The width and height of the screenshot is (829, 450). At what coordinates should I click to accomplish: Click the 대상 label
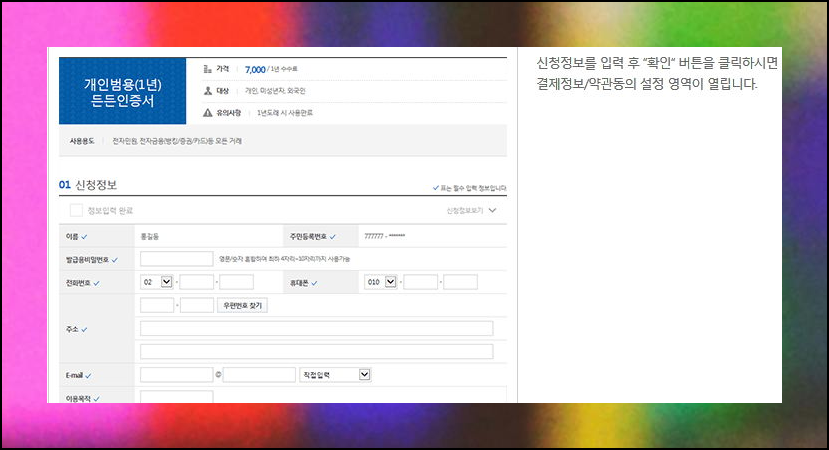(223, 91)
